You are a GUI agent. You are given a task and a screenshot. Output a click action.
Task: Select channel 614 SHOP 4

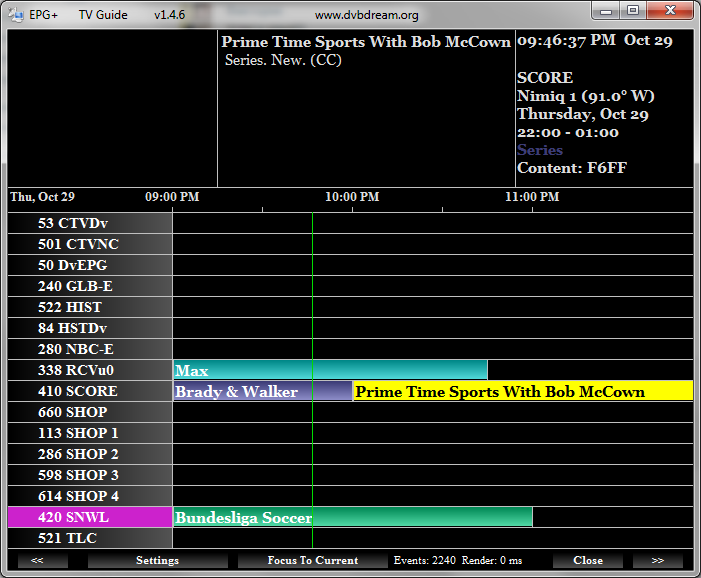point(90,496)
